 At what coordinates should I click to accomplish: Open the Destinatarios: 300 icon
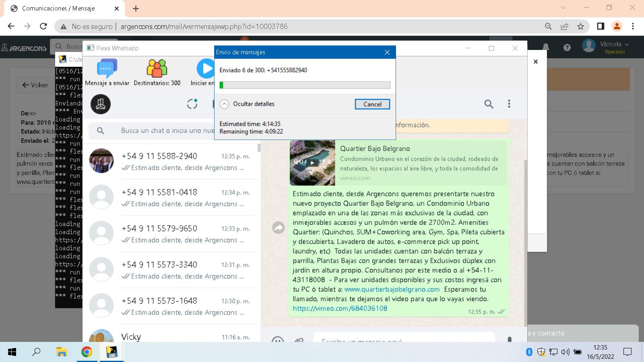[x=157, y=72]
